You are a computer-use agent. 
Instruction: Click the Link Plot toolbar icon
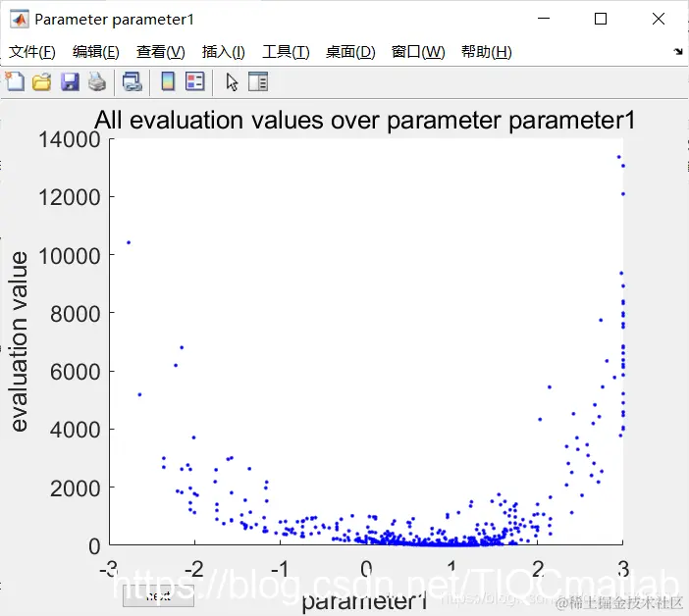coord(132,82)
